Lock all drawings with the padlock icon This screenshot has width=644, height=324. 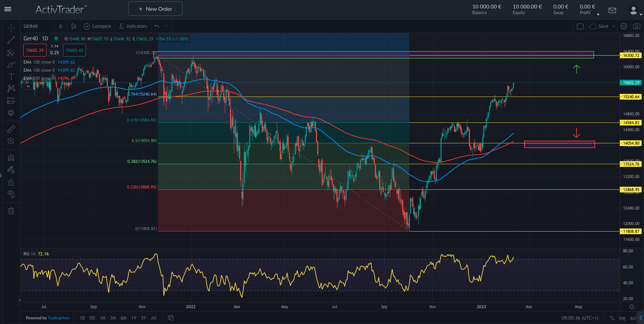click(11, 182)
